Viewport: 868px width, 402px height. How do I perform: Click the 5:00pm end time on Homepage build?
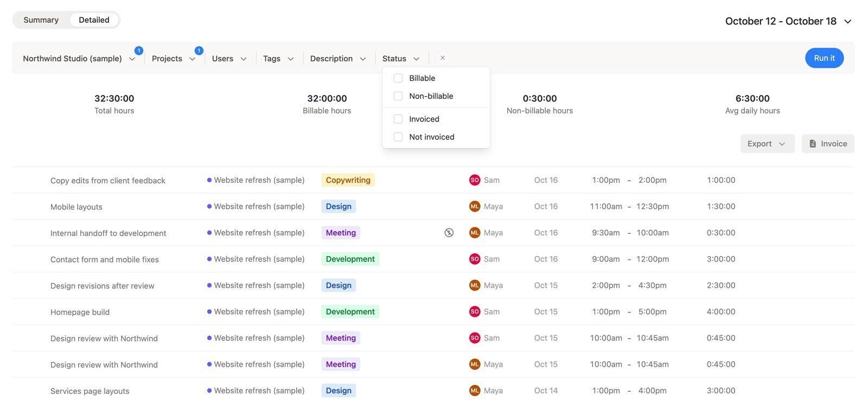pos(653,311)
